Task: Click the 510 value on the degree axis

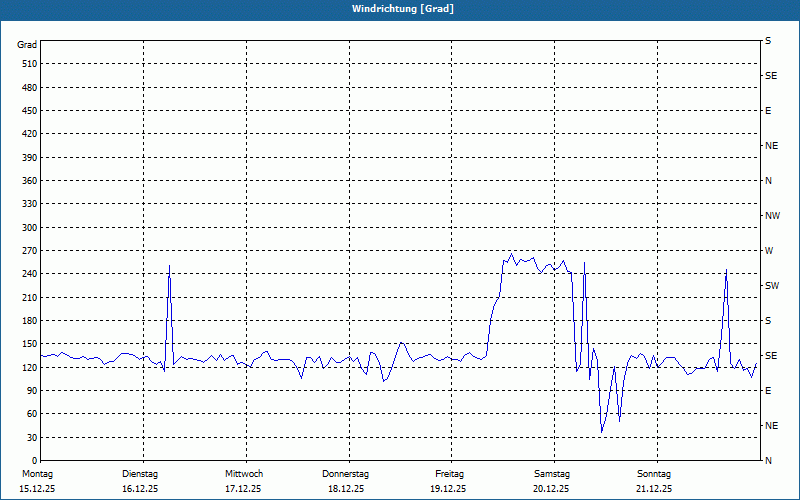Action: (x=30, y=64)
